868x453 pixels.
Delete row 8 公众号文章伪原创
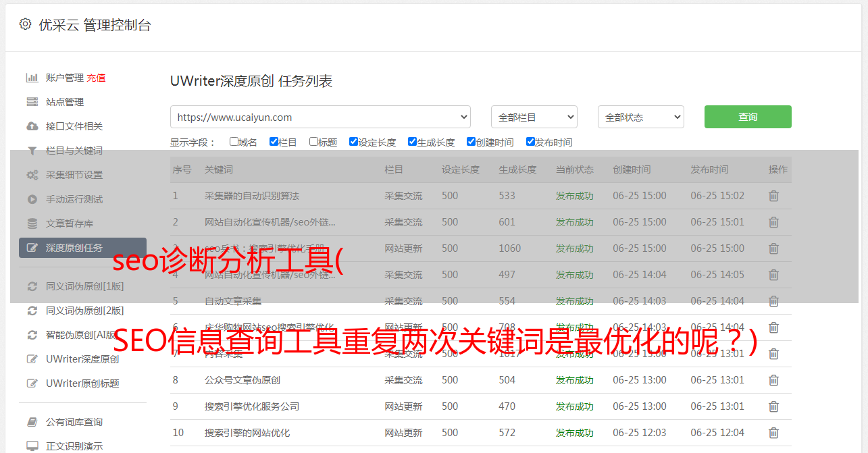click(x=773, y=380)
